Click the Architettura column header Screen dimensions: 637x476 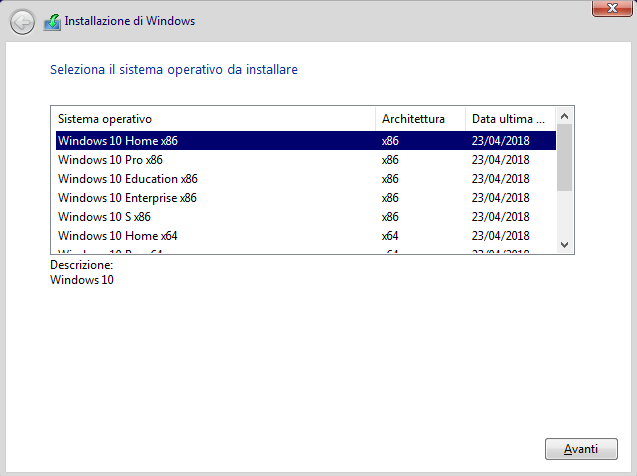click(x=420, y=119)
